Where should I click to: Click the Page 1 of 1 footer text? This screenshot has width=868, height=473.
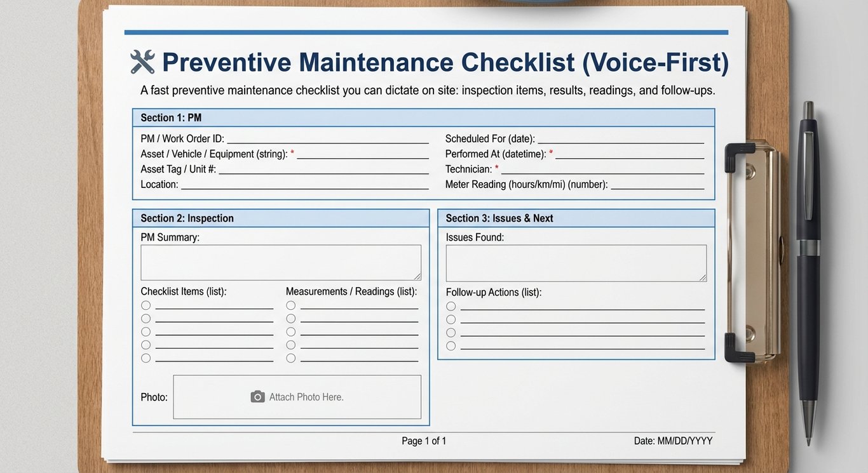tap(423, 440)
